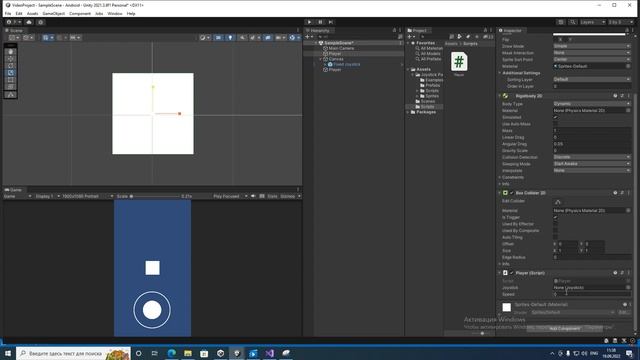
Task: Select the Scenes folder in Project
Action: pos(427,101)
